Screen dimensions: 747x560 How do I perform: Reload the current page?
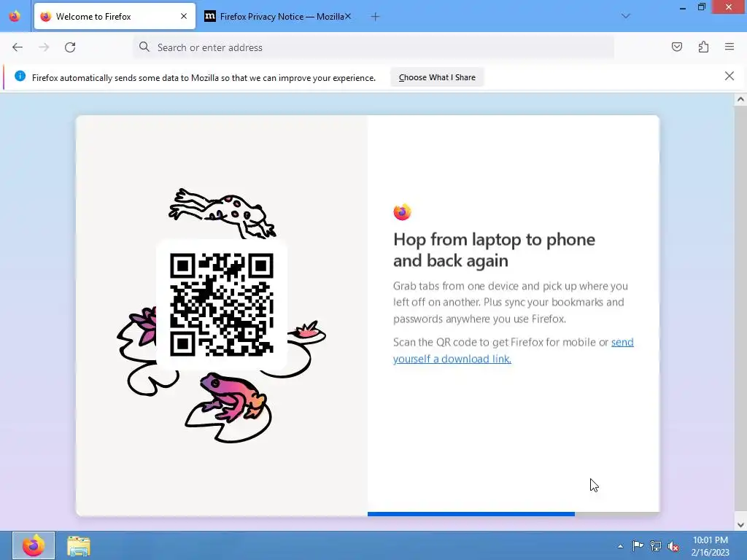(x=70, y=47)
